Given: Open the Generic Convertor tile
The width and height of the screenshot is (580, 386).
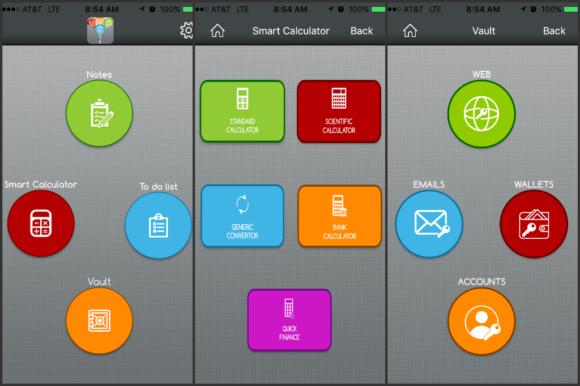Looking at the screenshot, I should coord(242,216).
